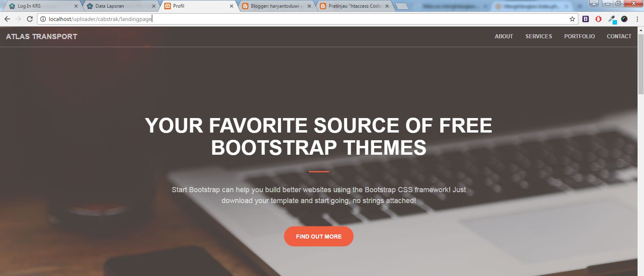This screenshot has height=276, width=644.
Task: Open the Blogger haryantoduwi tab
Action: [275, 6]
